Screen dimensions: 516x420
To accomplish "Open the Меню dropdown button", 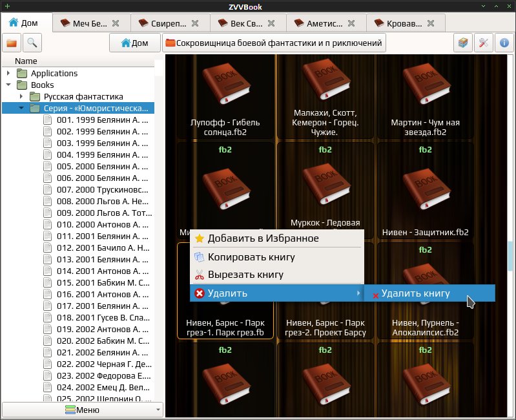I will pos(83,410).
